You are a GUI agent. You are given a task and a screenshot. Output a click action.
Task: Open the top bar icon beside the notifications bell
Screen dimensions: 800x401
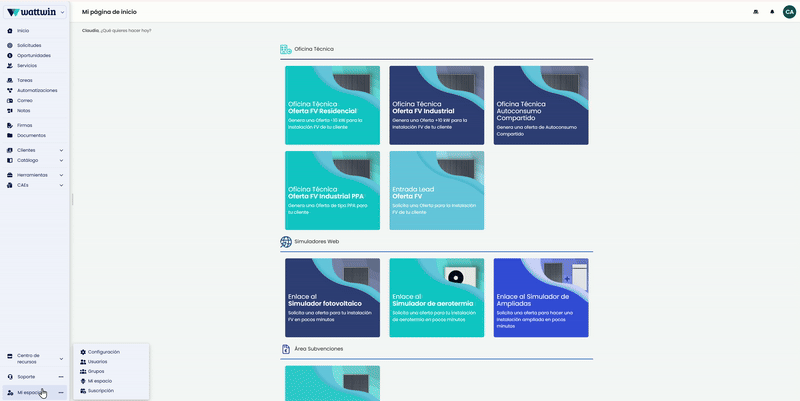click(x=756, y=12)
